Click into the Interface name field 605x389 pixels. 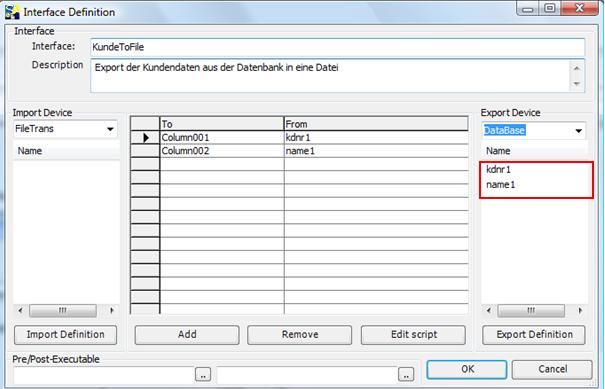click(x=338, y=47)
